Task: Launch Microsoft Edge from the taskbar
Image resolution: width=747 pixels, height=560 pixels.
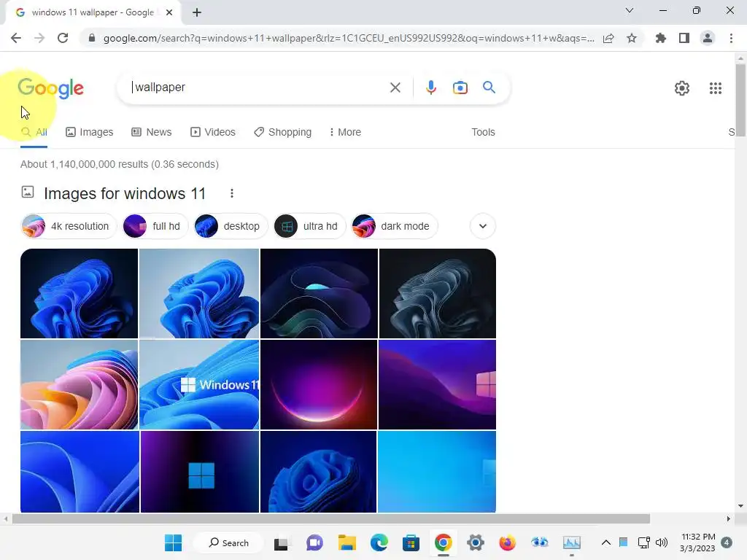Action: (379, 542)
